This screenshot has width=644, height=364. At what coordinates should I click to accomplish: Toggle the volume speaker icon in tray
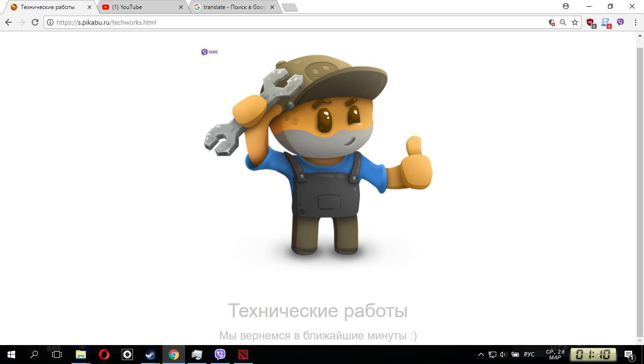pos(503,355)
